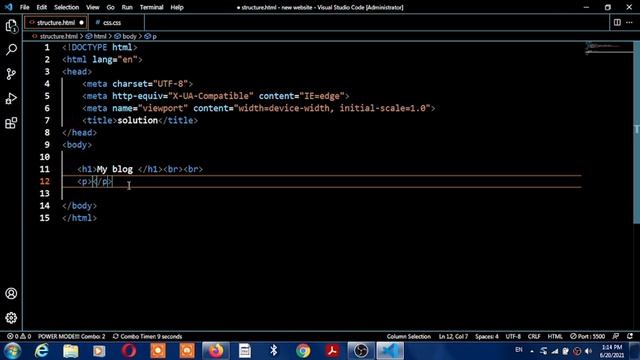Open OBS Studio from taskbar
The image size is (640, 360).
(361, 351)
